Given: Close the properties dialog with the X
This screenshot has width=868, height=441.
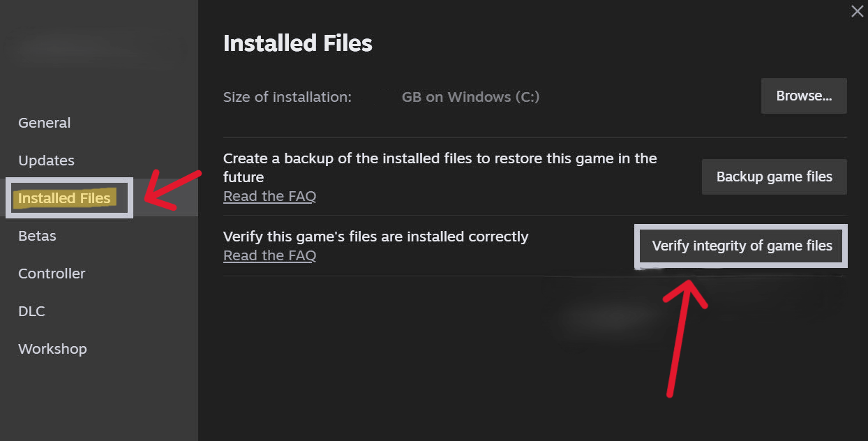Looking at the screenshot, I should pyautogui.click(x=857, y=11).
